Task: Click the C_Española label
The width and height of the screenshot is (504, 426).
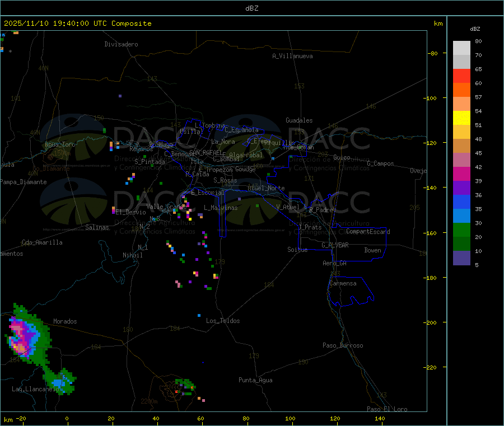Action: click(242, 130)
